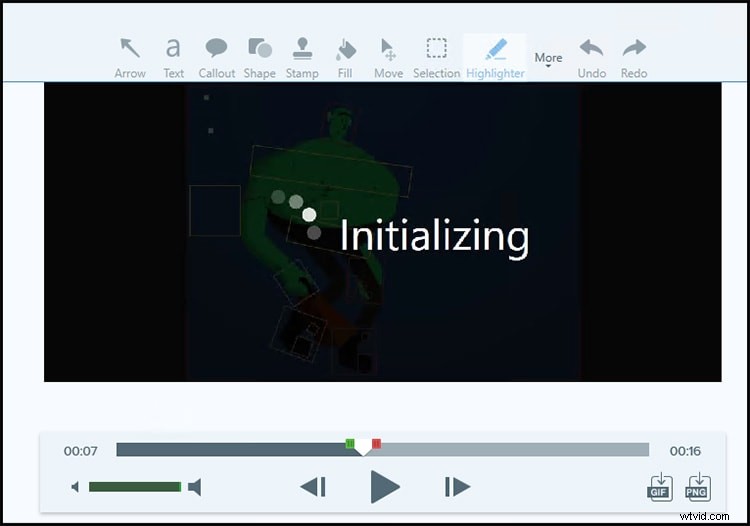This screenshot has width=750, height=526.
Task: Play the video
Action: tap(385, 487)
